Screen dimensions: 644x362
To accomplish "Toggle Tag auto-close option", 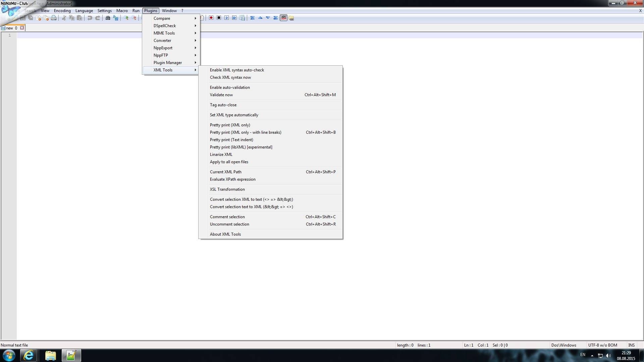I will click(270, 105).
